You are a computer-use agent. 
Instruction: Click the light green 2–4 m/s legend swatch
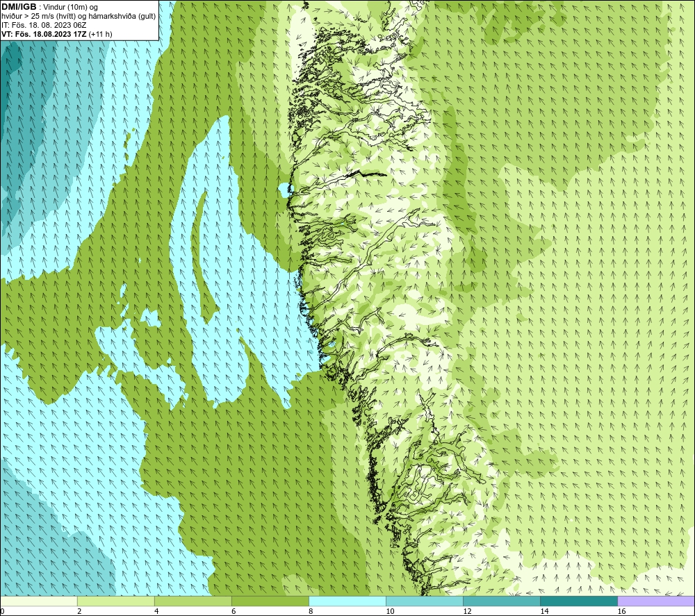click(116, 601)
